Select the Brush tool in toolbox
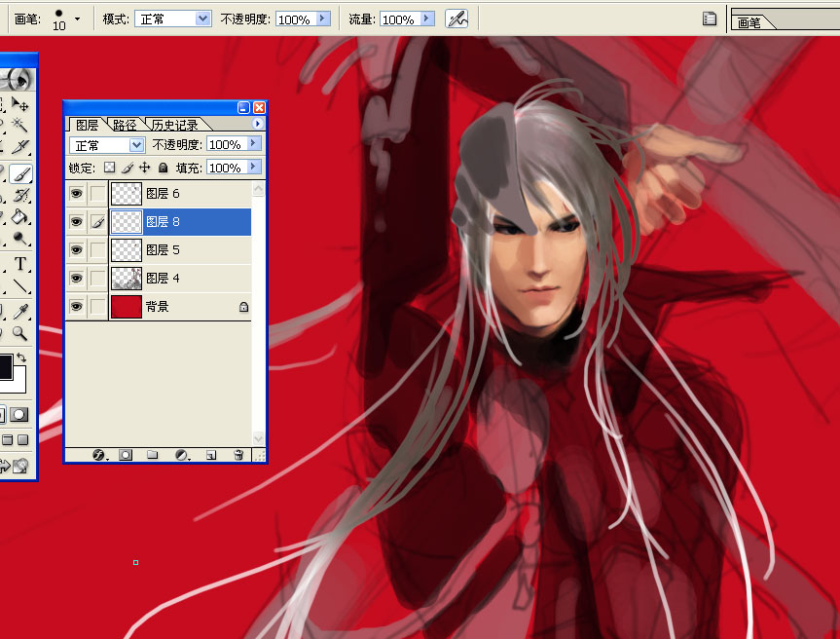 [20, 173]
